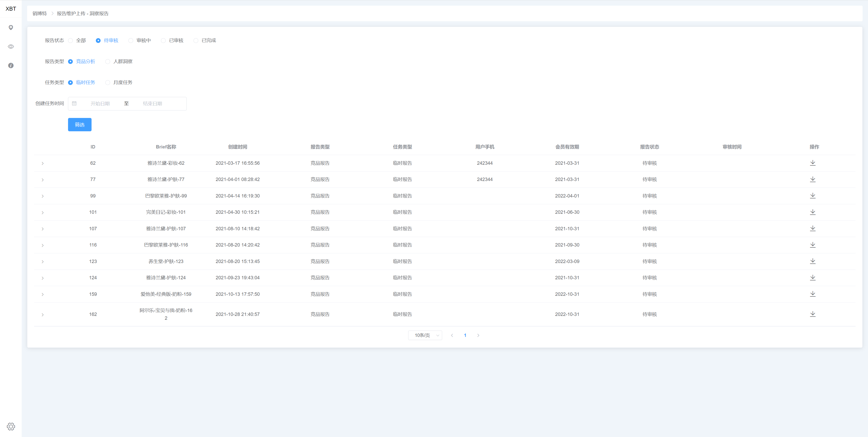Viewport: 868px width, 437px height.
Task: Expand row for ID 123
Action: 42,261
